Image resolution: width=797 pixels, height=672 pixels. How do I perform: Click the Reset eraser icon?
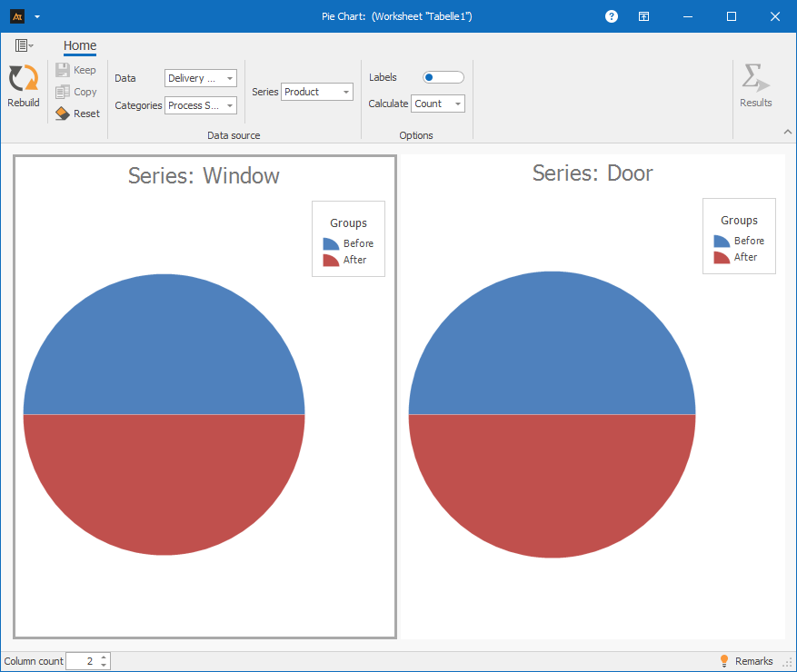(x=63, y=114)
